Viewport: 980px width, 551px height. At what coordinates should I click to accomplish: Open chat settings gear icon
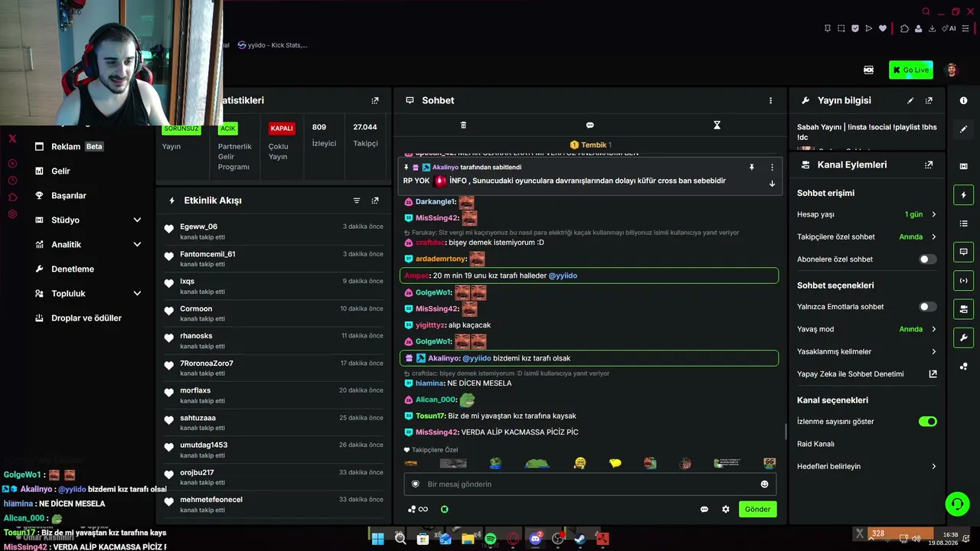pyautogui.click(x=726, y=509)
